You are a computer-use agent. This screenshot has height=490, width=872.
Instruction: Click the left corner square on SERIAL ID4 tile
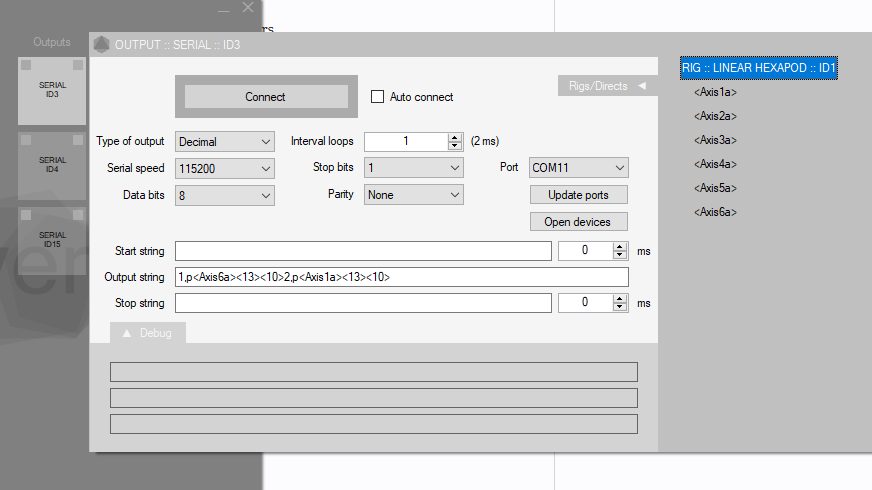[26, 140]
